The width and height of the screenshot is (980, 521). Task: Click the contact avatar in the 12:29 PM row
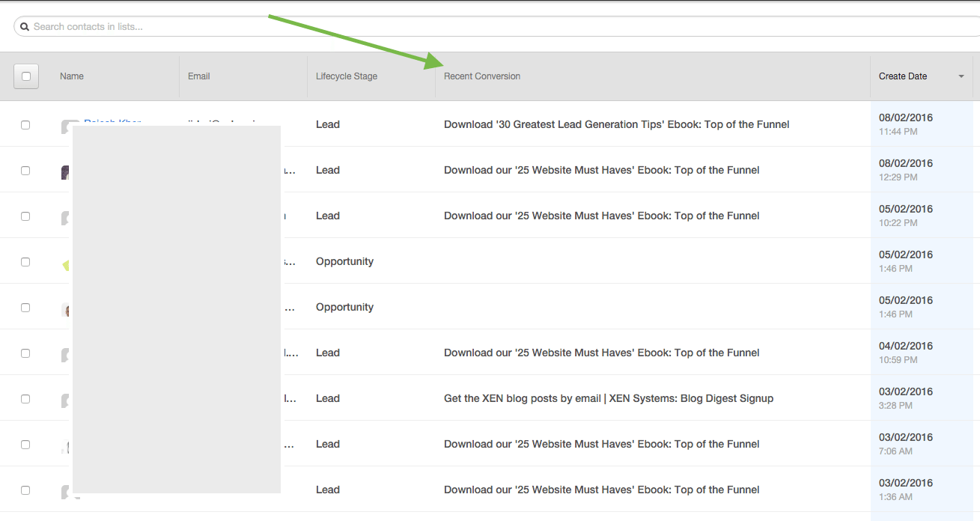pyautogui.click(x=66, y=172)
